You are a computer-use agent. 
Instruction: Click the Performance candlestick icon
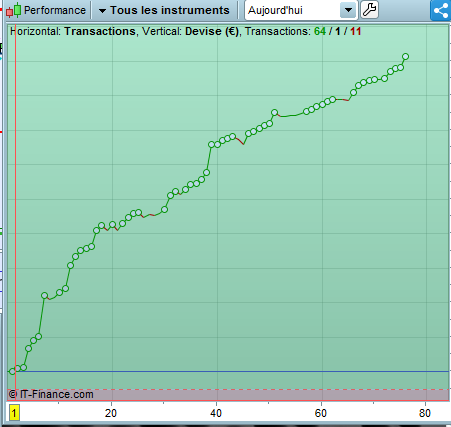14,10
